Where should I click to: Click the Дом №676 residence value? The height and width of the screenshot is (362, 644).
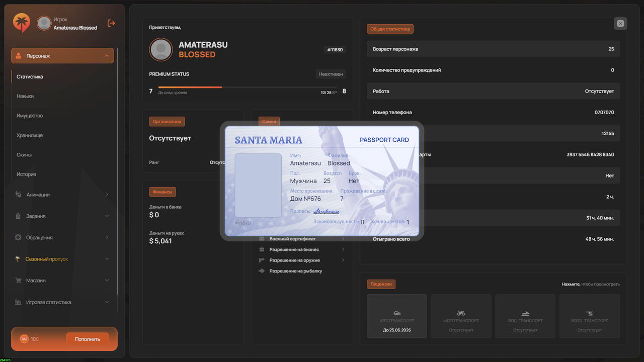[305, 199]
